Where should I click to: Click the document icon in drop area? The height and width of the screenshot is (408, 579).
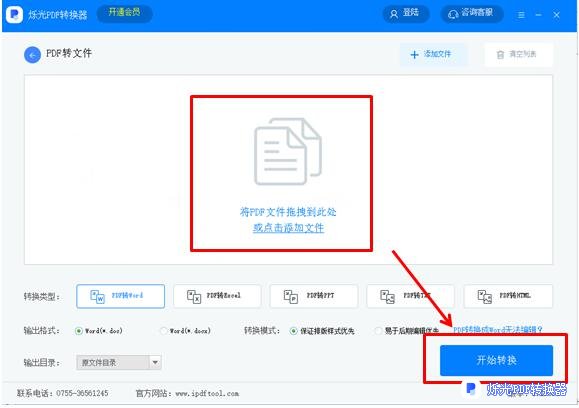pyautogui.click(x=288, y=151)
